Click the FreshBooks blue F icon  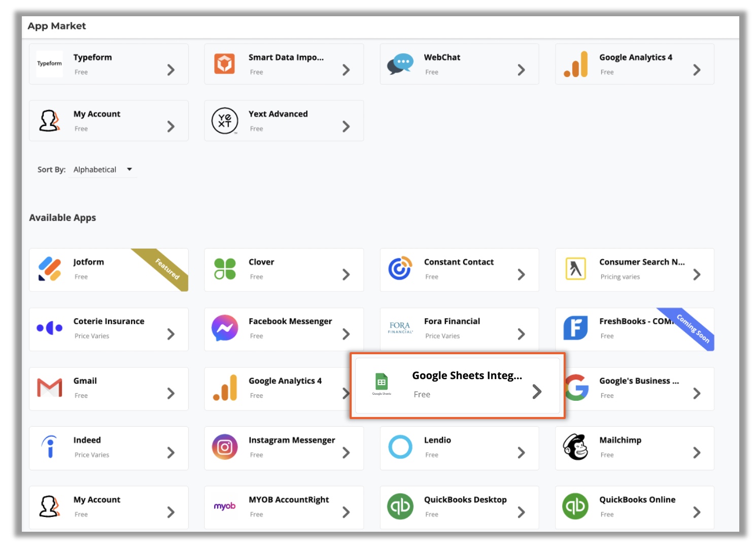click(575, 328)
